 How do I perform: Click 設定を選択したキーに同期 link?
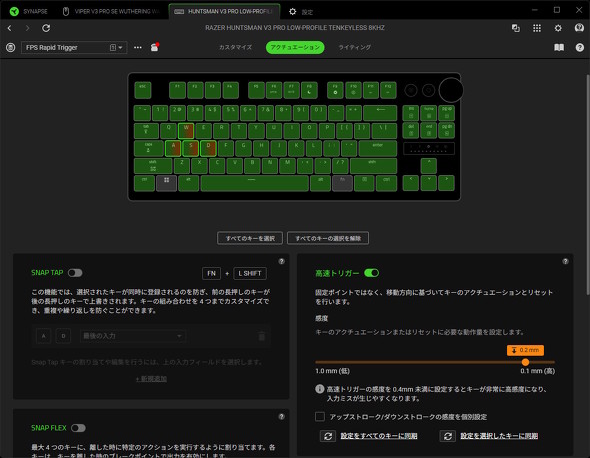pyautogui.click(x=499, y=436)
